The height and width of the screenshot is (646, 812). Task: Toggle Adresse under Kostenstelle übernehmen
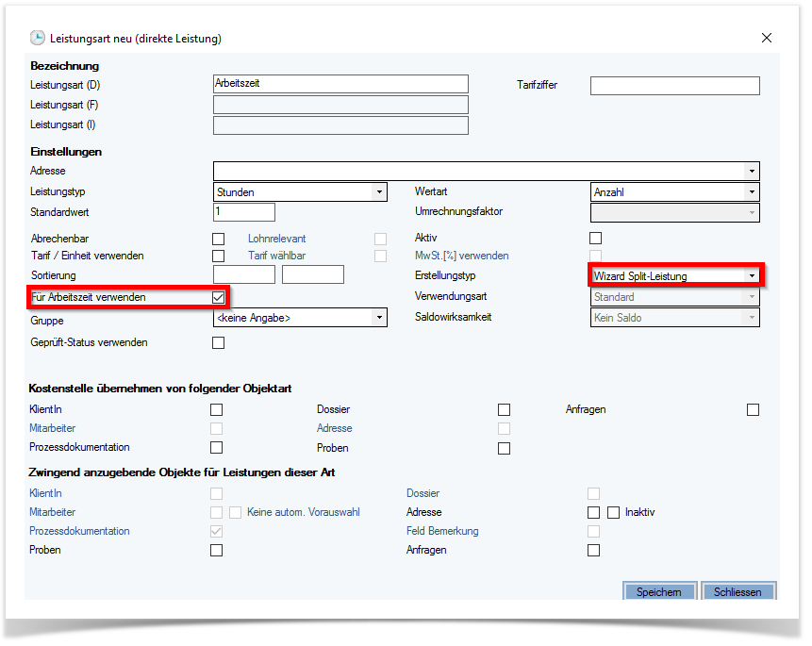click(x=504, y=428)
